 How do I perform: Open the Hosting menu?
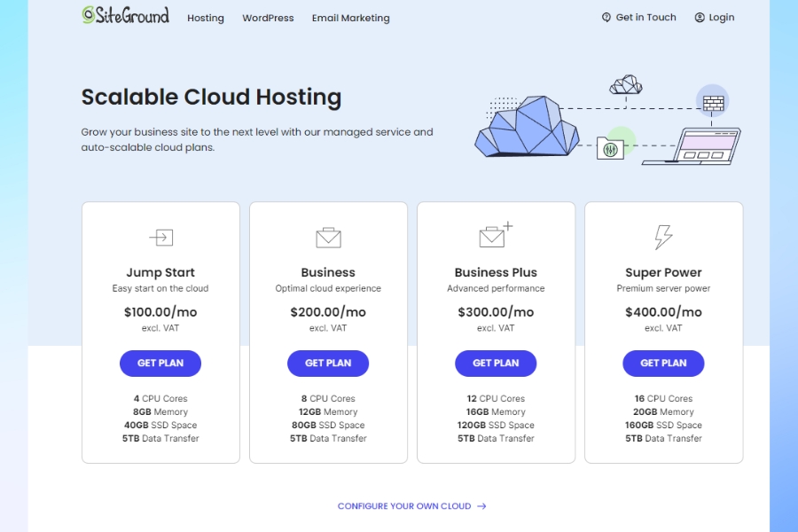point(206,19)
